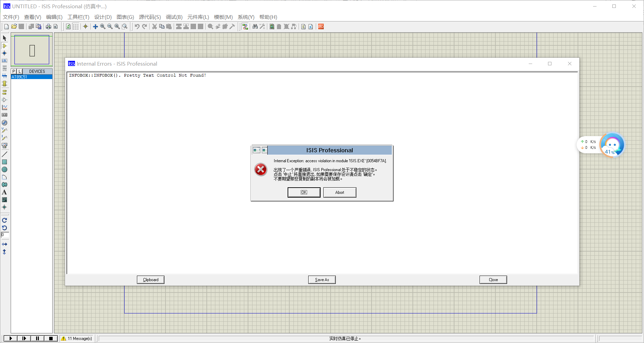The height and width of the screenshot is (343, 644).
Task: Start simulation with the play button
Action: pyautogui.click(x=11, y=339)
